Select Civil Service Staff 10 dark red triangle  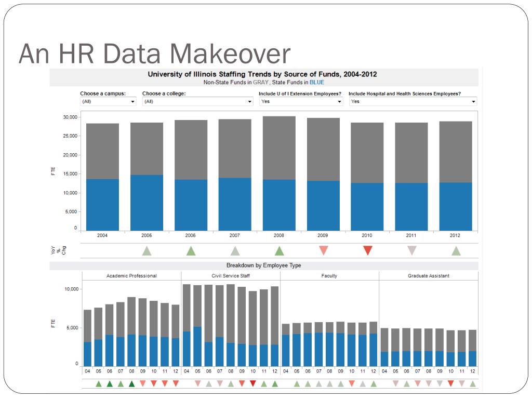(253, 383)
